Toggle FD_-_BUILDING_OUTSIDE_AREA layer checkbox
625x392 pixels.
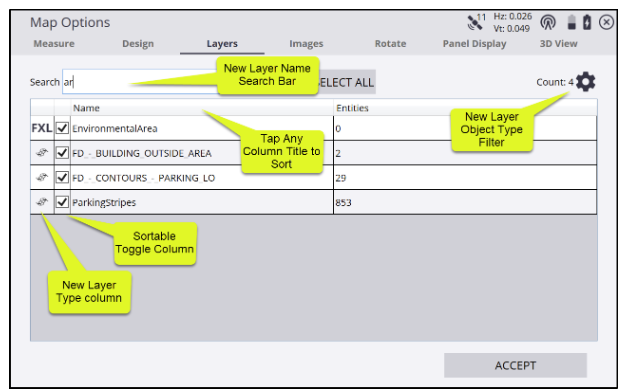coord(62,153)
